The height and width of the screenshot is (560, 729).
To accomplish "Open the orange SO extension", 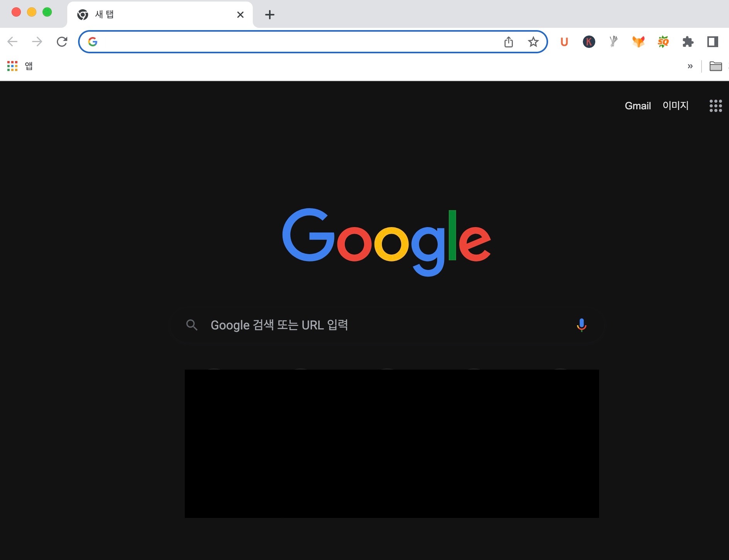I will (663, 42).
